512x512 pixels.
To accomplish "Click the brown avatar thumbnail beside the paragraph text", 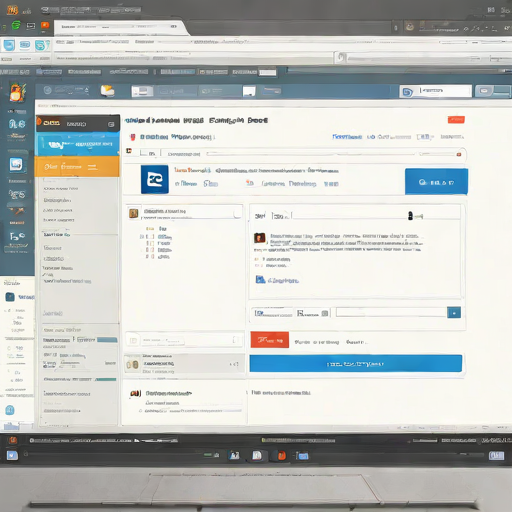I will click(x=260, y=238).
